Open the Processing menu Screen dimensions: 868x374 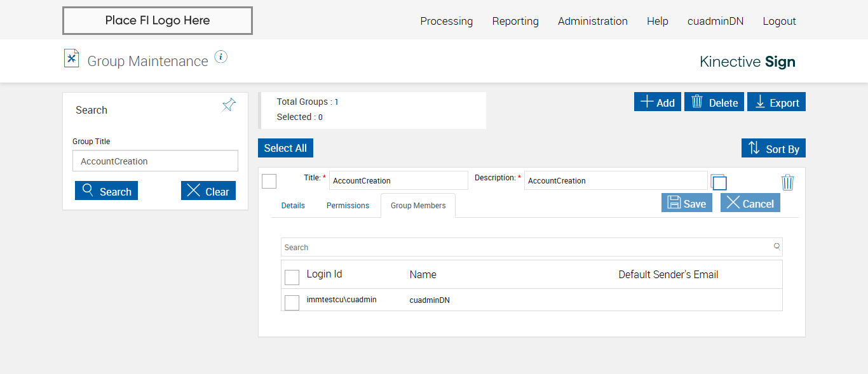pos(446,21)
